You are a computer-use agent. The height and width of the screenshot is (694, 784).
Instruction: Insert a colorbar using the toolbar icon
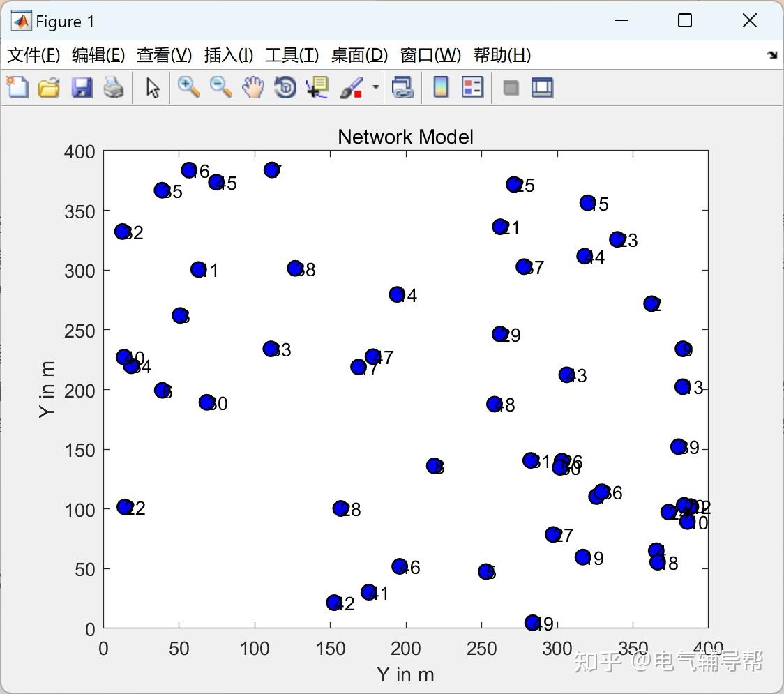(x=441, y=87)
